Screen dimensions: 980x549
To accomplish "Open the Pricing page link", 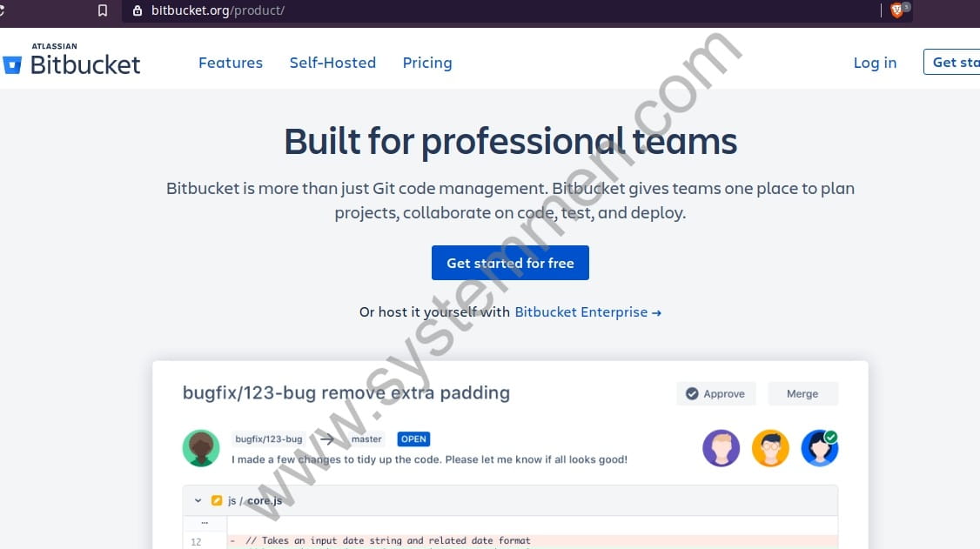I will (x=427, y=63).
